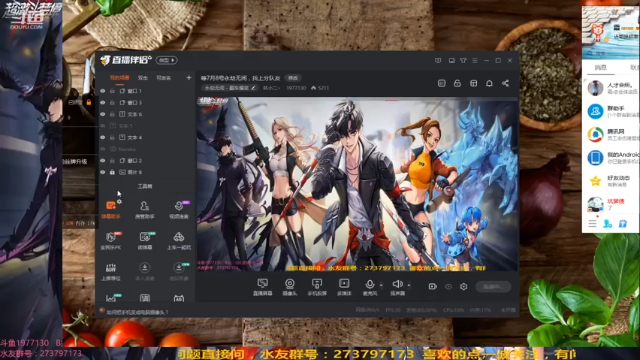The image size is (640, 360).
Task: Toggle the preview eye icon in bottom bar
Action: (448, 287)
